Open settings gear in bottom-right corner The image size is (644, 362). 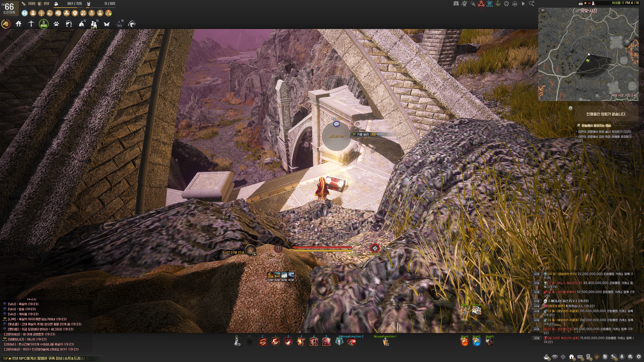pos(639,356)
